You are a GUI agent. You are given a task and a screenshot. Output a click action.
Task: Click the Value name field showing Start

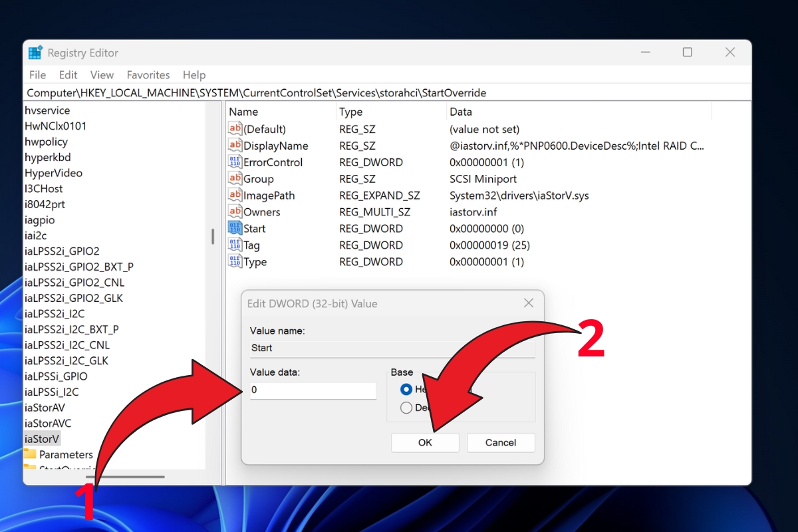[x=392, y=348]
